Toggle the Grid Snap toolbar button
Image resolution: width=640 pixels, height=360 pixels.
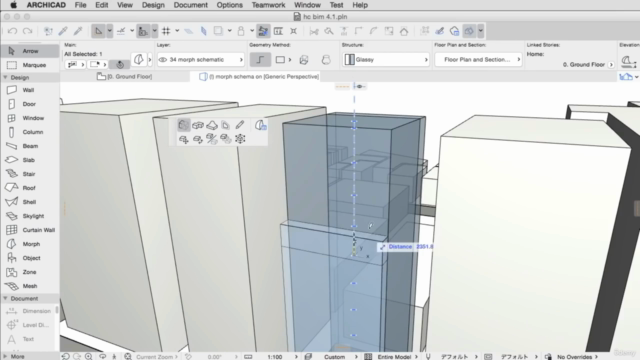[166, 31]
